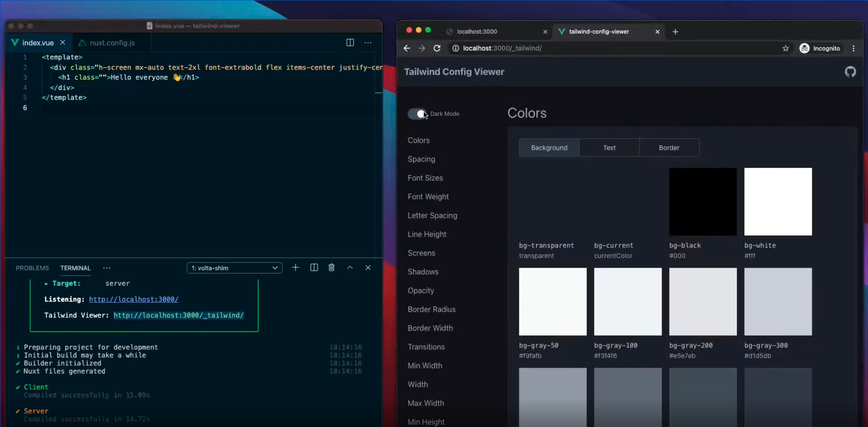The width and height of the screenshot is (868, 427).
Task: Open Border Width section
Action: pyautogui.click(x=430, y=328)
